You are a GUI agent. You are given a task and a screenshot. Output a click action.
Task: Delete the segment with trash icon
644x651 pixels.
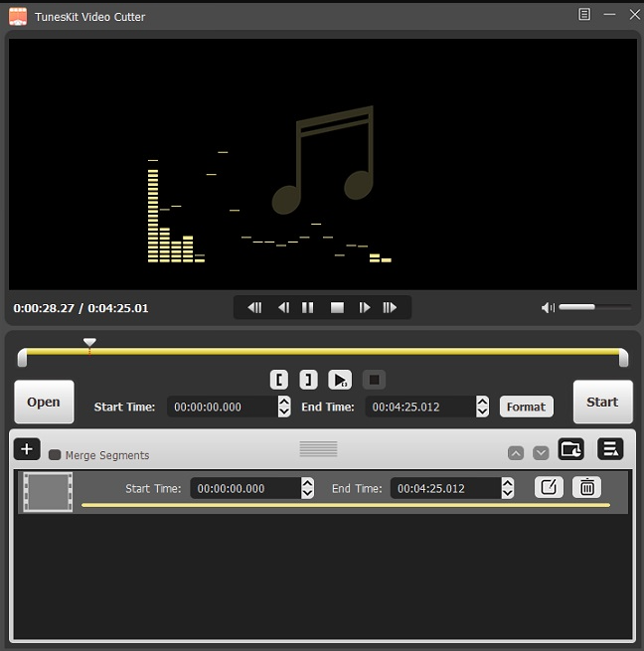click(x=587, y=487)
